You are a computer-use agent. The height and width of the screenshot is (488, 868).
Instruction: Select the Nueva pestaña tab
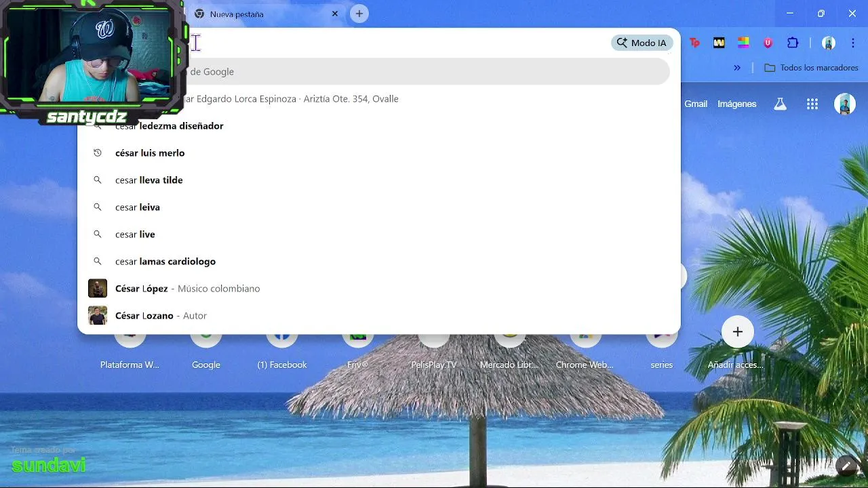coord(266,14)
